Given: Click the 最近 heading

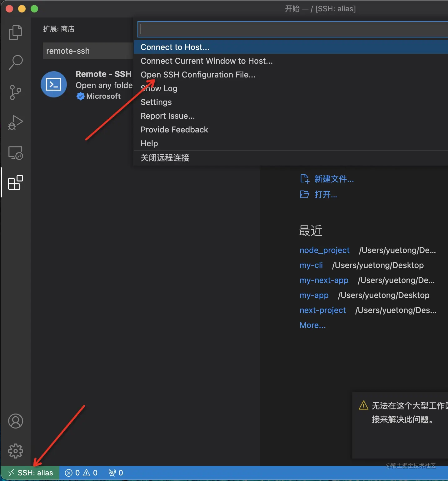Looking at the screenshot, I should [310, 231].
